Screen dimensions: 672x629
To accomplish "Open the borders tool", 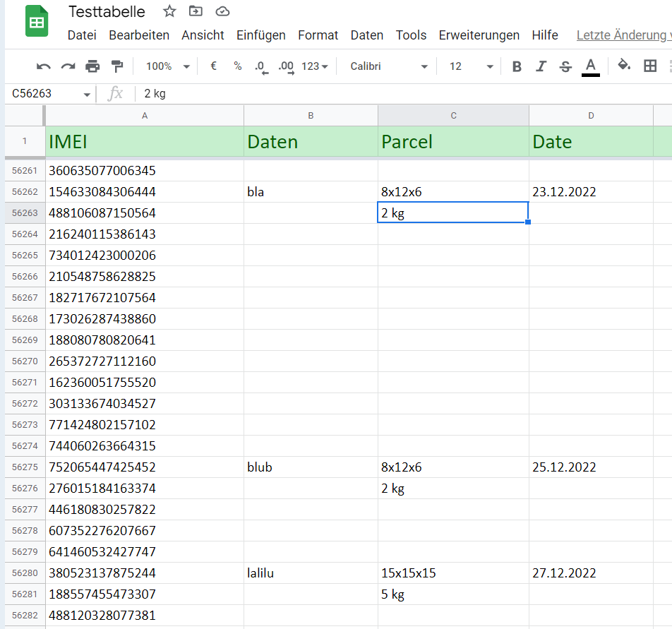I will pos(650,66).
